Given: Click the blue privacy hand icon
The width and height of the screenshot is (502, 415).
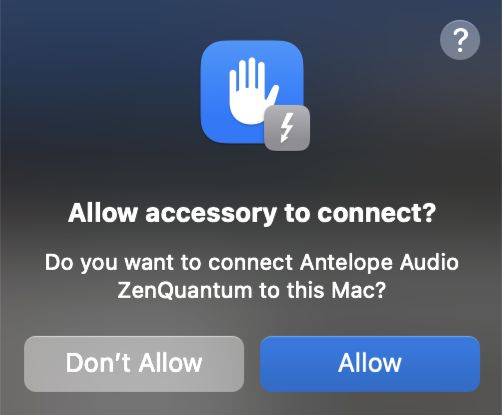Looking at the screenshot, I should pos(252,92).
